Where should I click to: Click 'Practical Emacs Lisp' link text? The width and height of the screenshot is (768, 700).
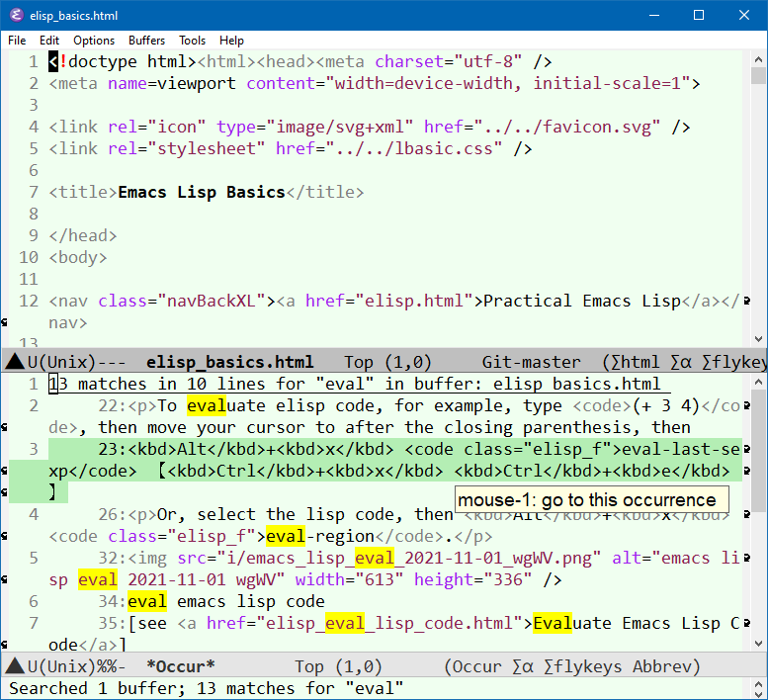(582, 301)
